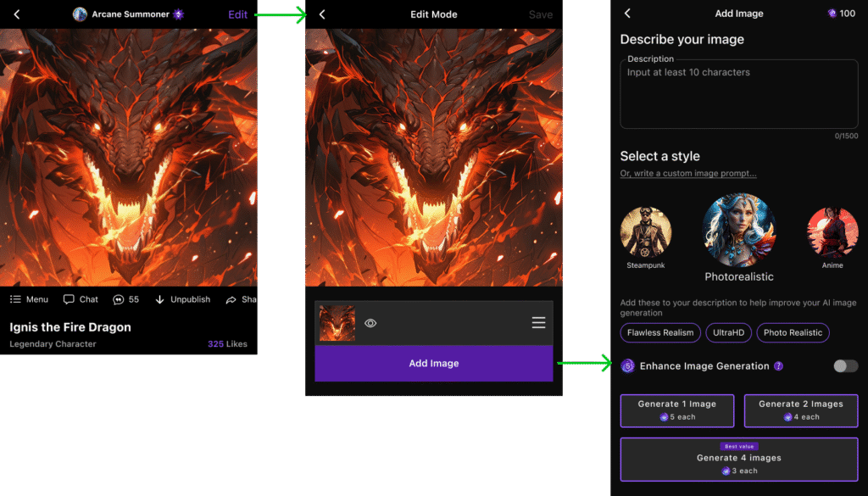Click write a custom image prompt link

688,173
